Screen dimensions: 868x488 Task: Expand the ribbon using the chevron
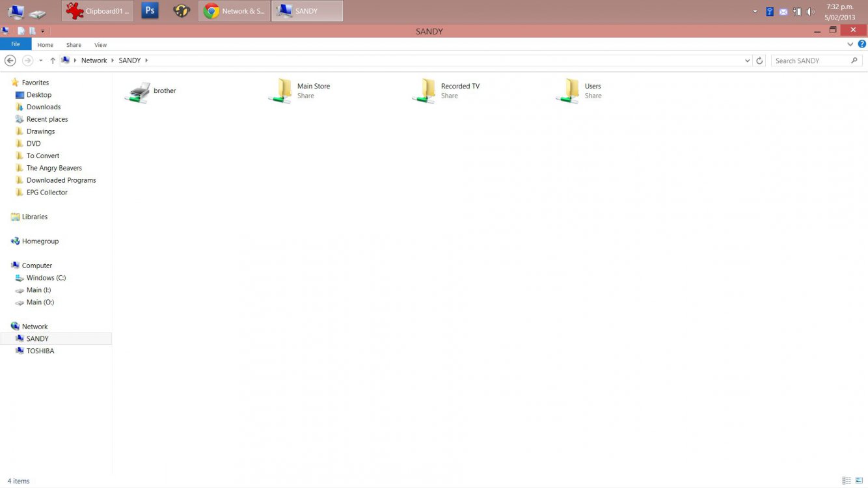pyautogui.click(x=850, y=44)
